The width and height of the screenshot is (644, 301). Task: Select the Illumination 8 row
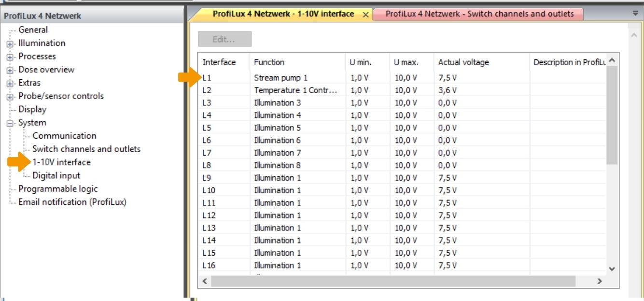coord(402,165)
